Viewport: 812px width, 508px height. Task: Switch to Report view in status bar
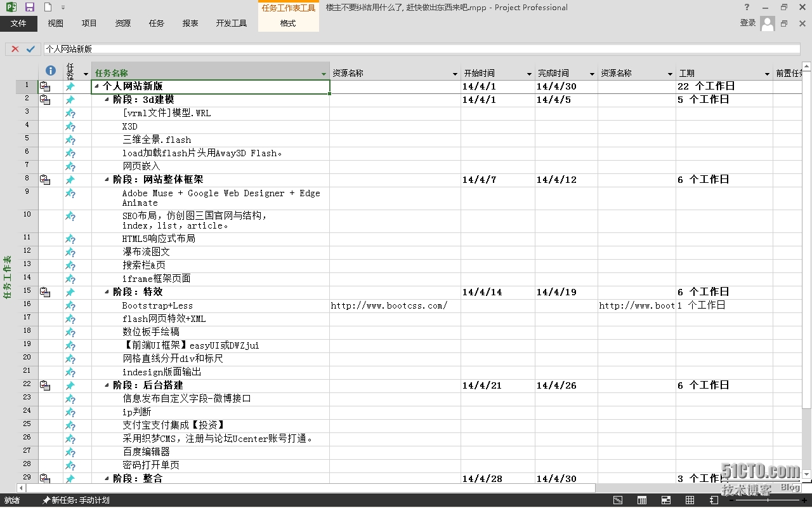tap(714, 500)
